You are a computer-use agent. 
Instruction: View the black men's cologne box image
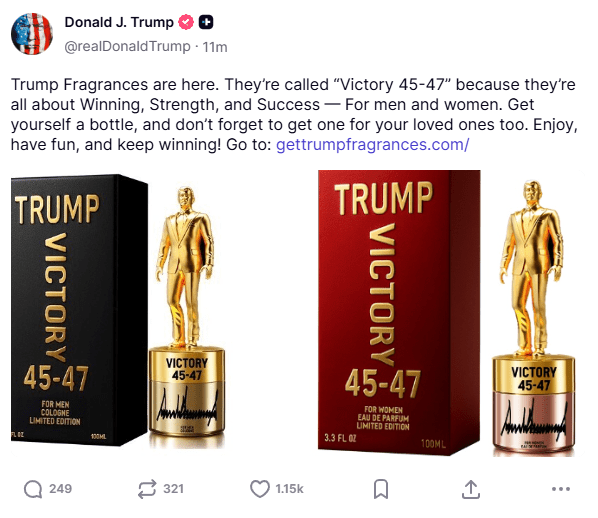[x=79, y=310]
